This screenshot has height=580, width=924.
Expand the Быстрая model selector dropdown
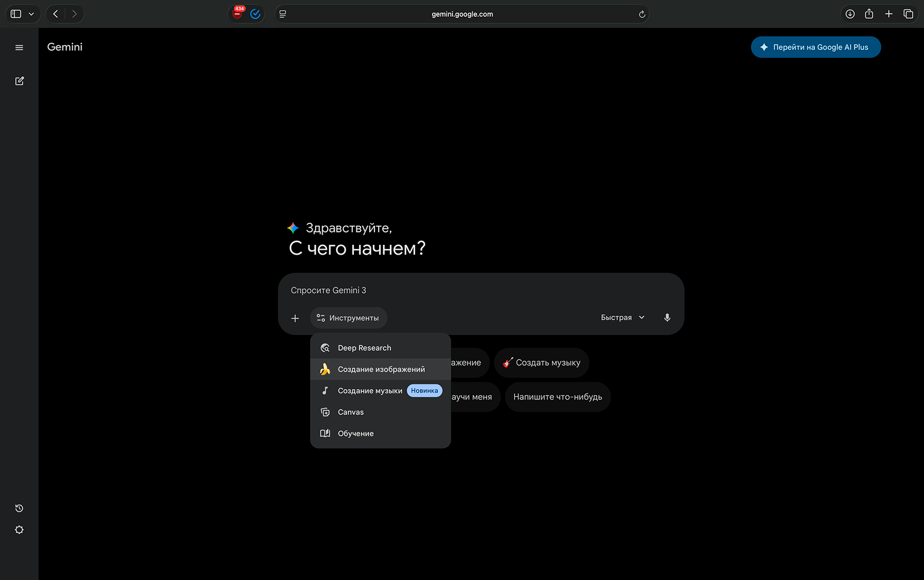coord(623,318)
